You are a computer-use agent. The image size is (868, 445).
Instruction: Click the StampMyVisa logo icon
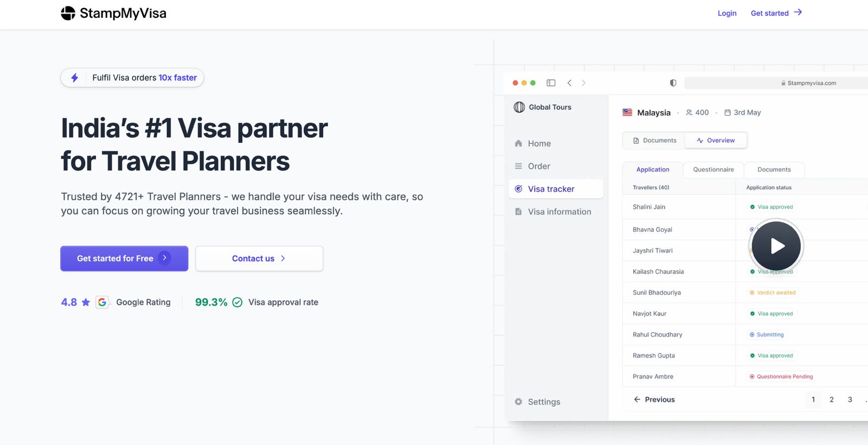tap(68, 13)
